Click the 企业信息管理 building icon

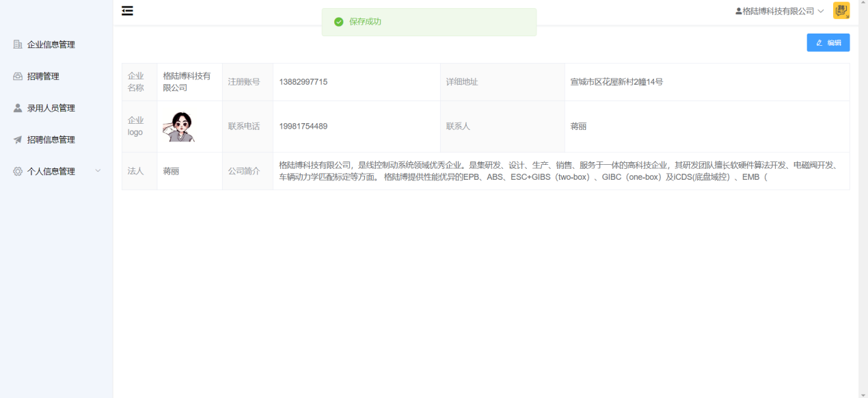[x=18, y=44]
